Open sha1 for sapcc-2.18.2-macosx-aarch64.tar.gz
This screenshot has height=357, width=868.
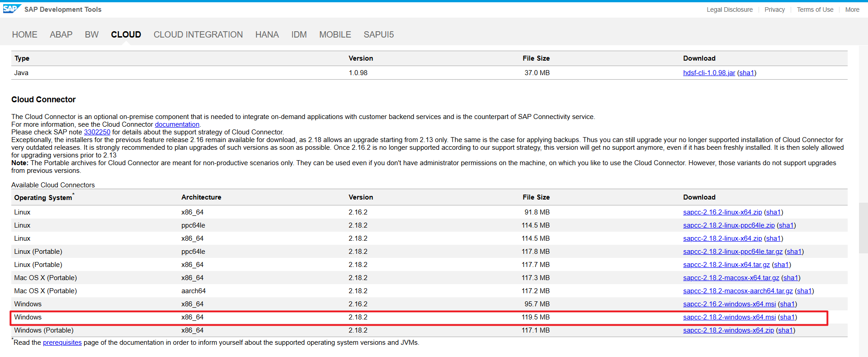coord(804,291)
